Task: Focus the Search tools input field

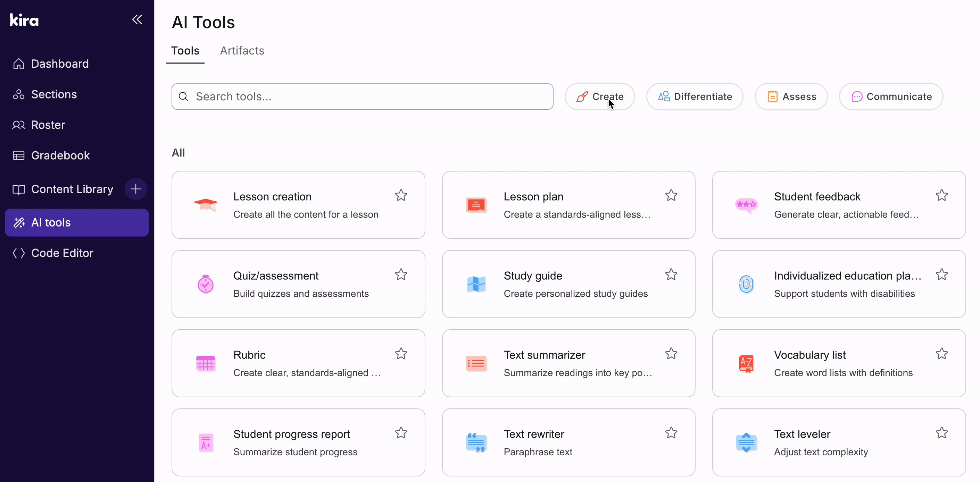Action: click(x=362, y=96)
